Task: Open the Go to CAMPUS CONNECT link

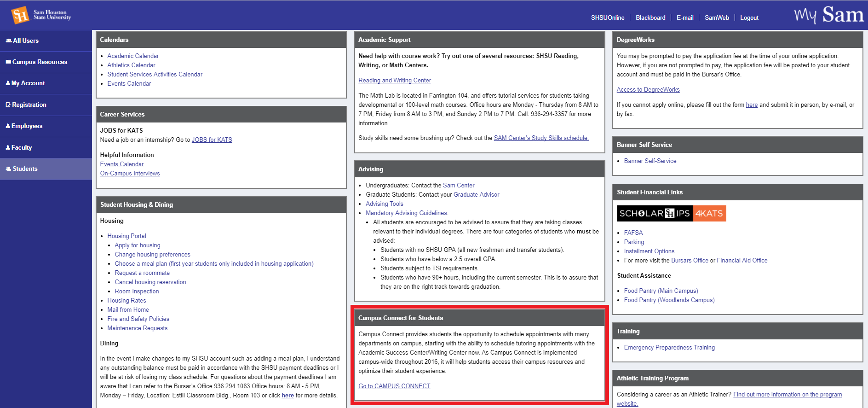Action: point(394,386)
